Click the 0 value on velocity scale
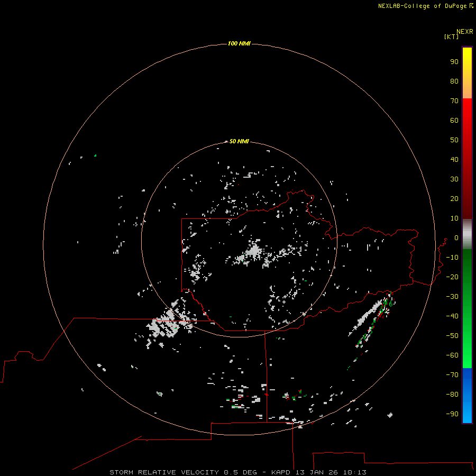Viewport: 476px width, 476px height. point(456,238)
